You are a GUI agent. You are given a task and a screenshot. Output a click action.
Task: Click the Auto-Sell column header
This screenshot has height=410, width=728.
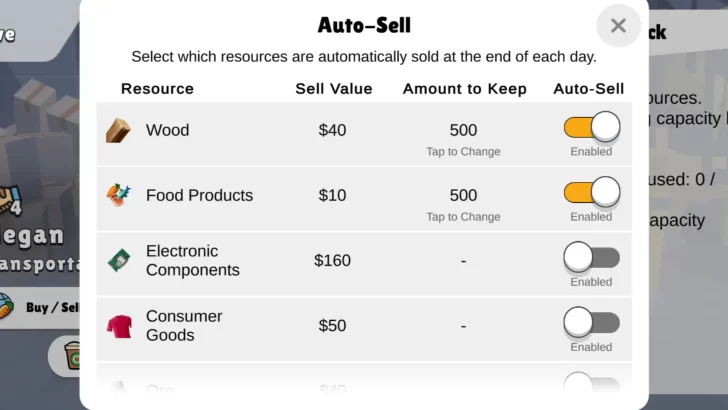pos(589,89)
